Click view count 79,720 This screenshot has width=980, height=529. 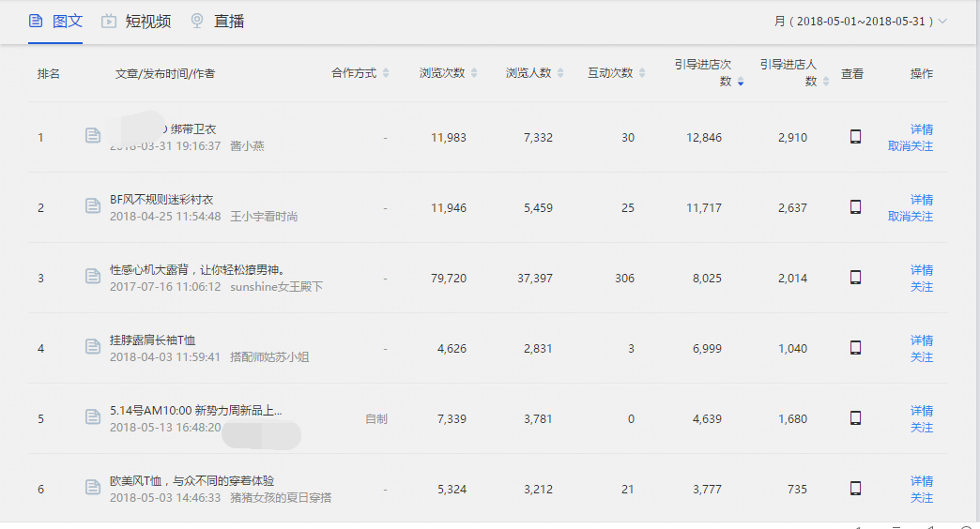pos(448,279)
